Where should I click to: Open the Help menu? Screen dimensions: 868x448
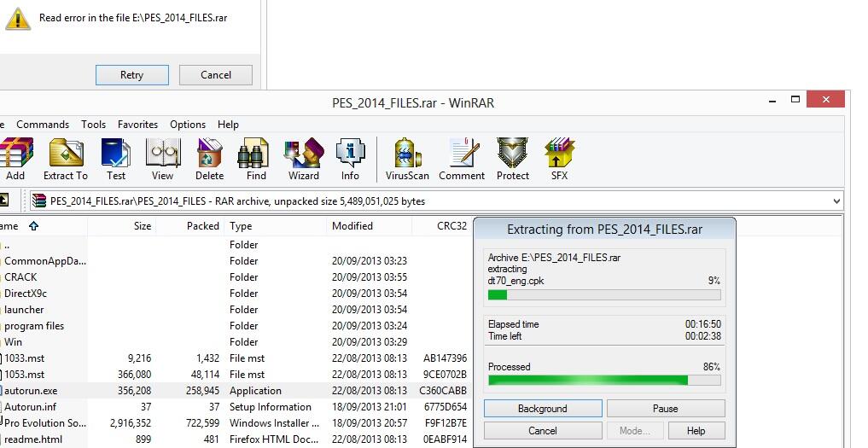(228, 125)
